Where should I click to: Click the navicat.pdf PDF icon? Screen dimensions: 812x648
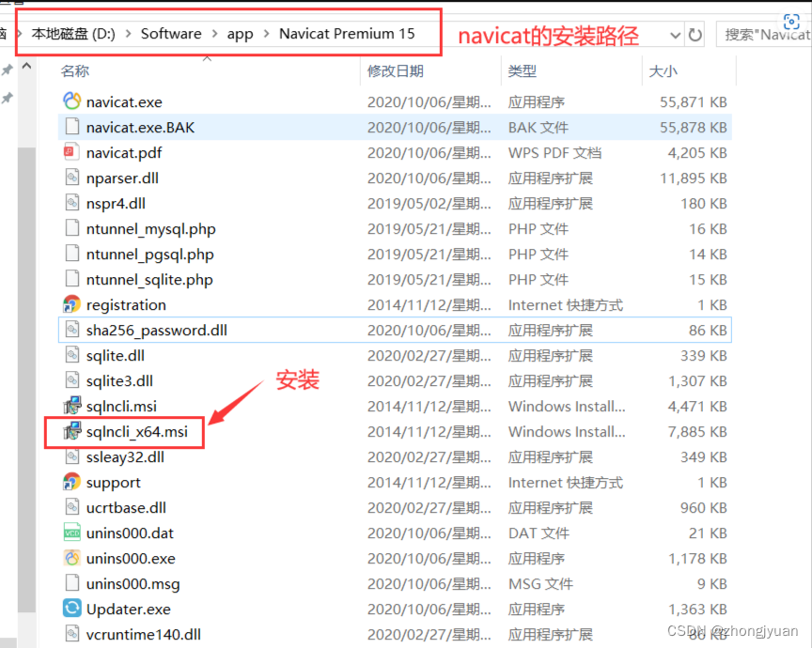[72, 152]
